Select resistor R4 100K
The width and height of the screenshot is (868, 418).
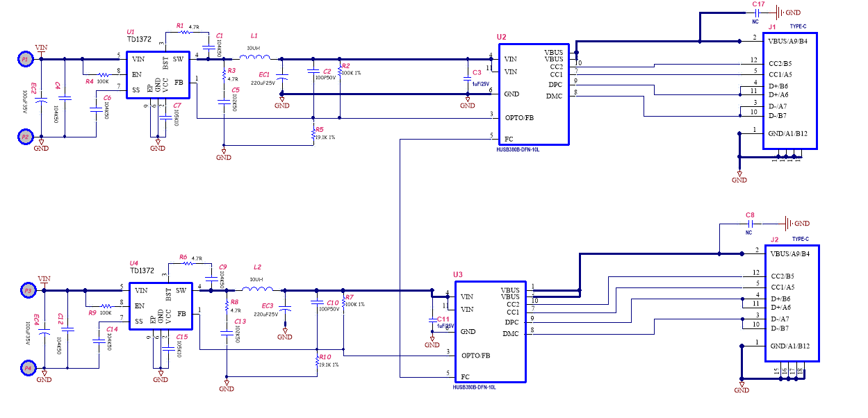click(x=103, y=75)
